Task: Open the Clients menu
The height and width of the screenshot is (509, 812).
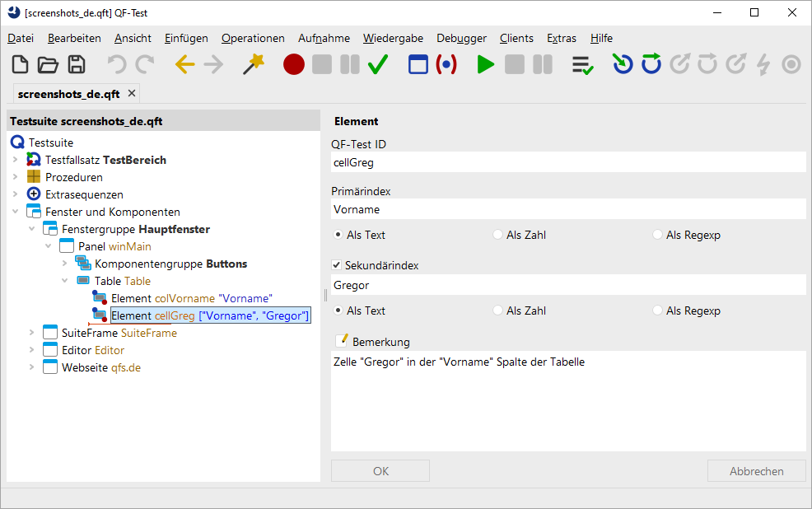Action: [x=516, y=39]
